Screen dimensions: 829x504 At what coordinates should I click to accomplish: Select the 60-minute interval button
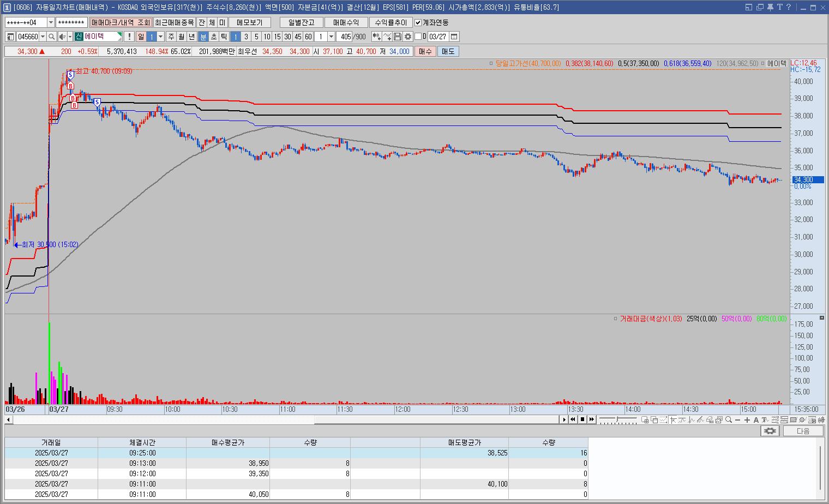(x=308, y=37)
